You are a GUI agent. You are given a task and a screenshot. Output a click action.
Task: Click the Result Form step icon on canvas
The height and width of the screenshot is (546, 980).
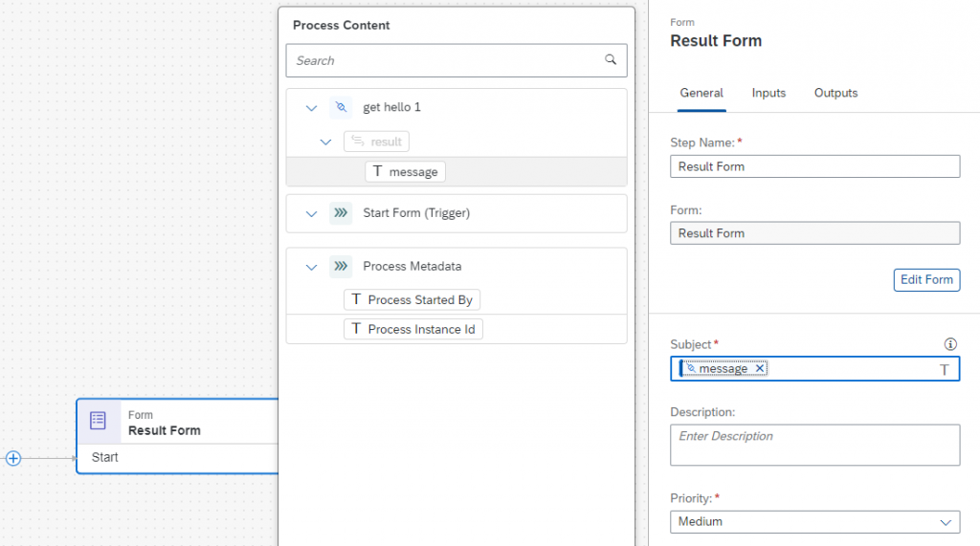click(99, 421)
